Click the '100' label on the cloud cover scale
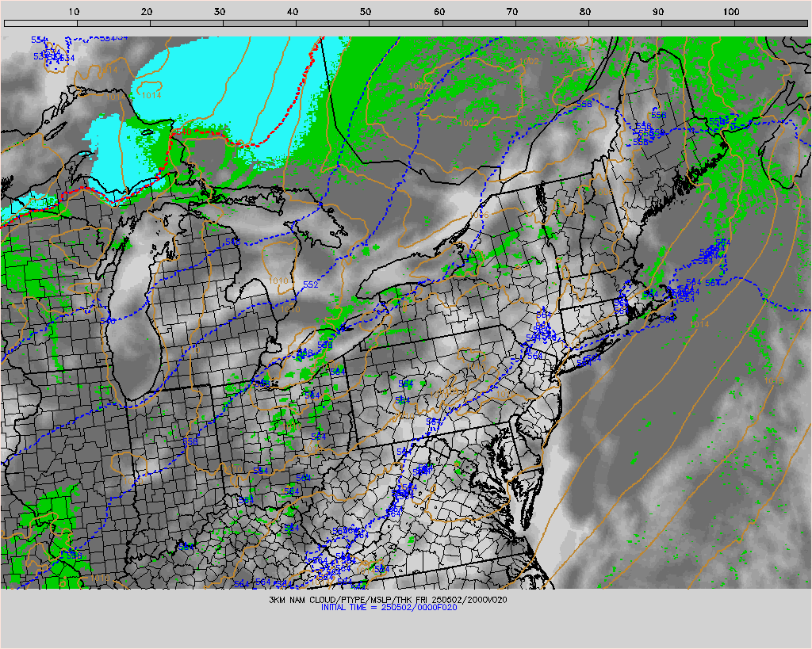 [731, 12]
